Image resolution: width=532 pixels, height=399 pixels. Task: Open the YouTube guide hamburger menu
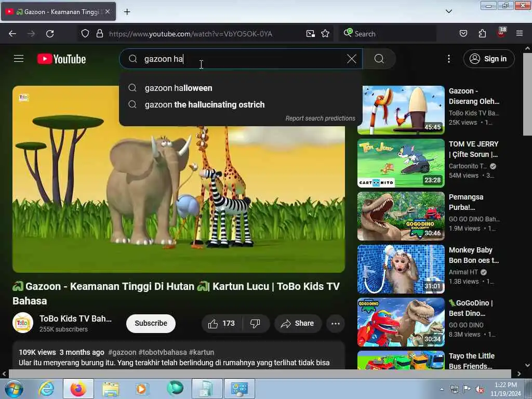19,59
